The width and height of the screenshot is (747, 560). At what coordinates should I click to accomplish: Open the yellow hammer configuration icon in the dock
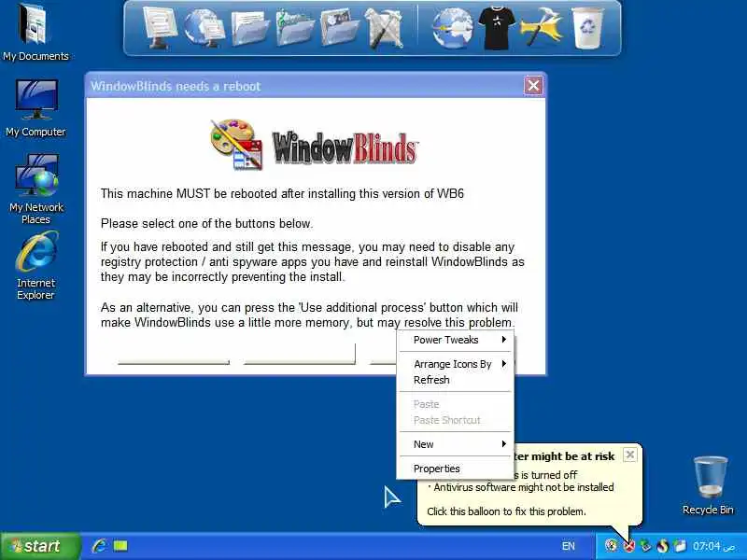coord(542,28)
